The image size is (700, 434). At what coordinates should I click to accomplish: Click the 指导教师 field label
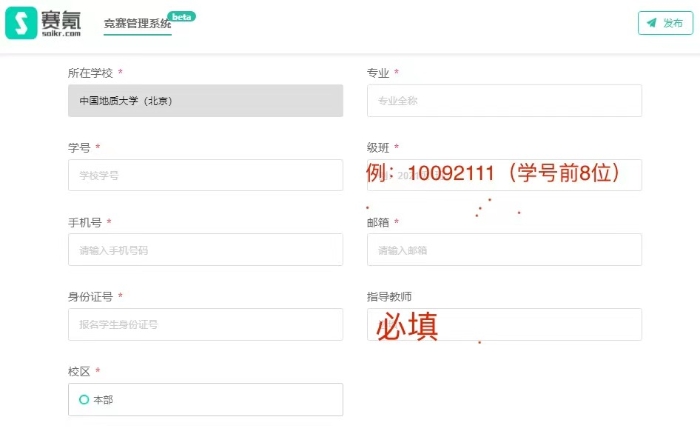pyautogui.click(x=389, y=297)
